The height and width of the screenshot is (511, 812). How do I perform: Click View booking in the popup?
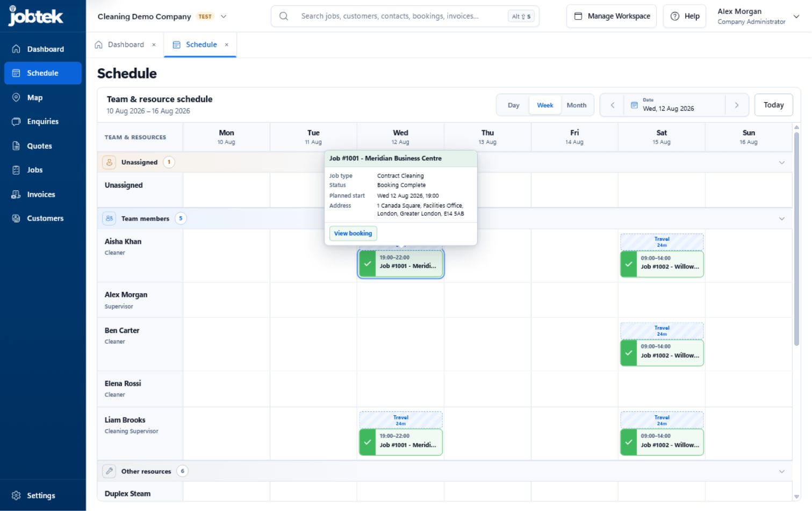pos(353,233)
